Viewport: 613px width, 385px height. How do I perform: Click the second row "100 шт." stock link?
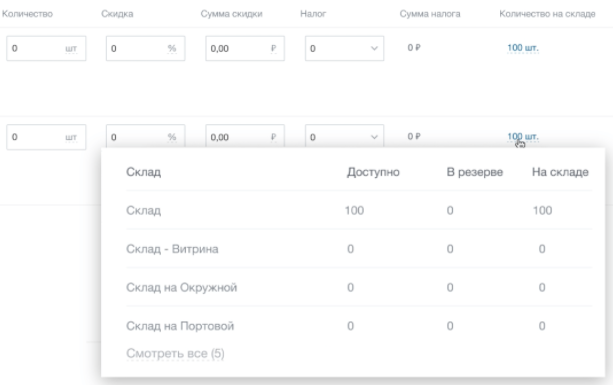pos(523,137)
